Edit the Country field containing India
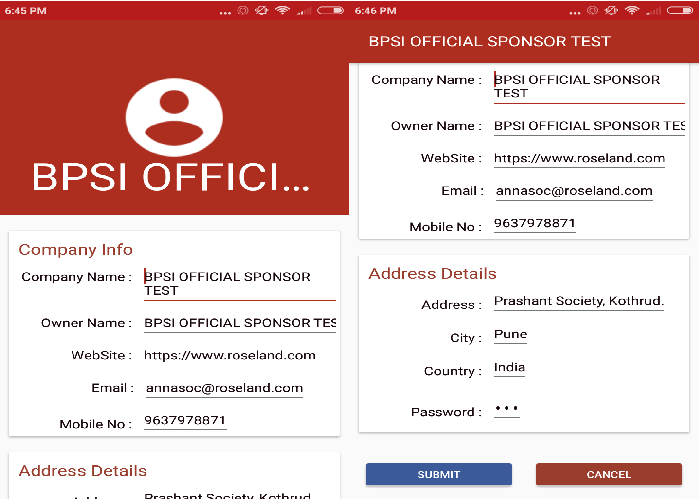Viewport: 700px width, 499px height. [509, 368]
